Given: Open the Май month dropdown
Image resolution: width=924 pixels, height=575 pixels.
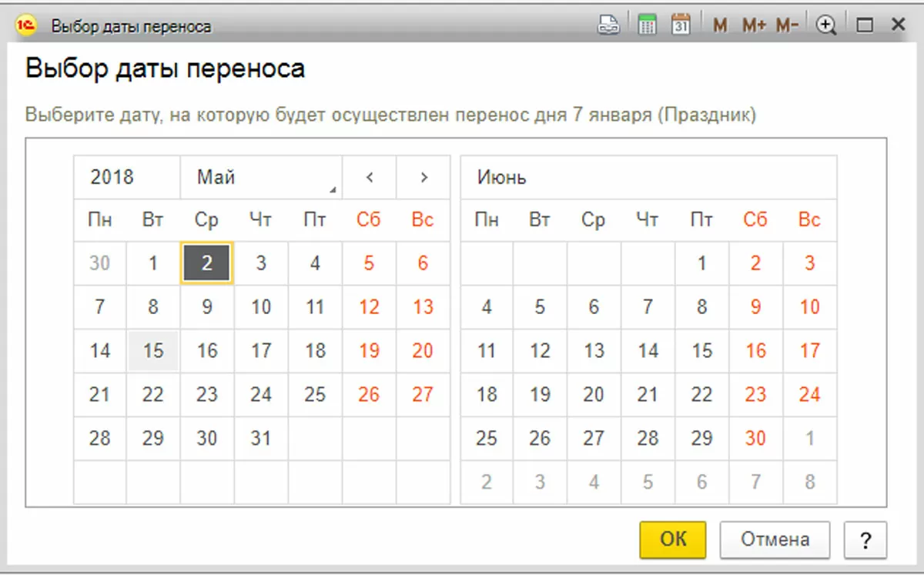Looking at the screenshot, I should tap(261, 178).
